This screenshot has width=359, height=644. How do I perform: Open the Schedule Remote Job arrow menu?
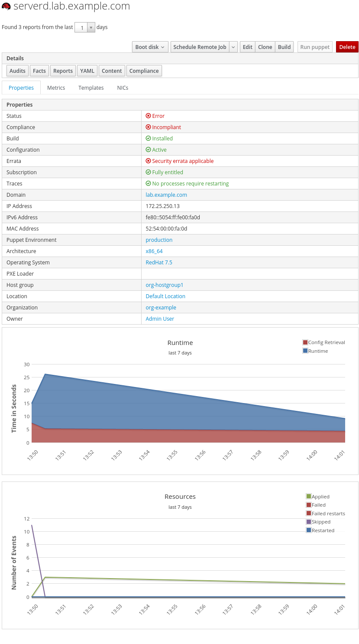click(x=233, y=47)
